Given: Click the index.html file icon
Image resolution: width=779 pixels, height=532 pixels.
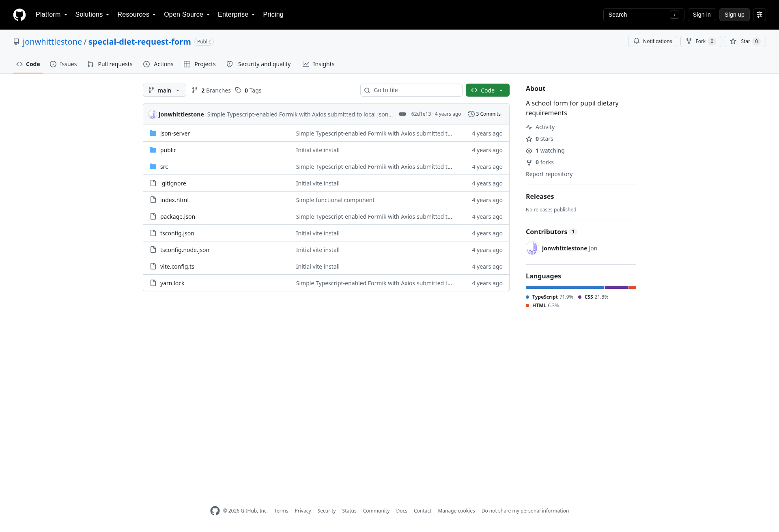Looking at the screenshot, I should click(x=153, y=200).
